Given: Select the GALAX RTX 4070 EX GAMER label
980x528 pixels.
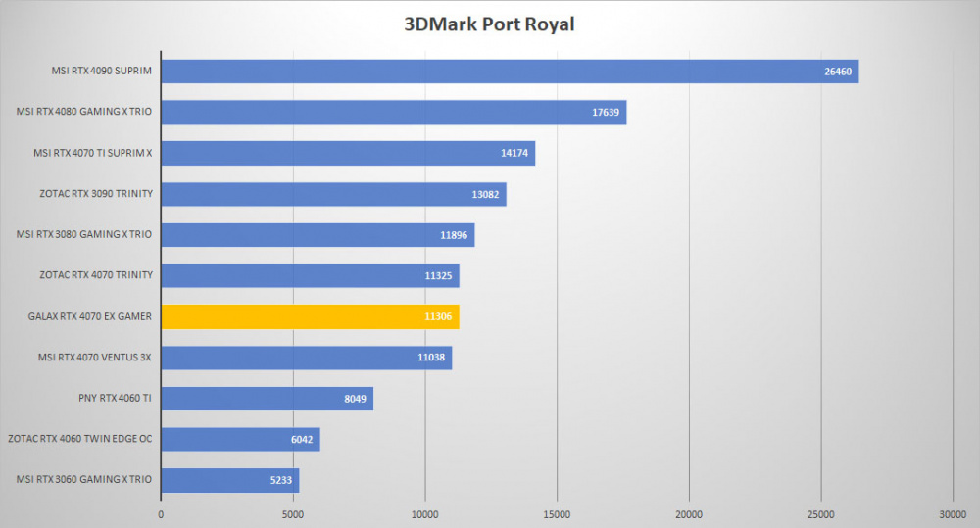Looking at the screenshot, I should coord(90,316).
